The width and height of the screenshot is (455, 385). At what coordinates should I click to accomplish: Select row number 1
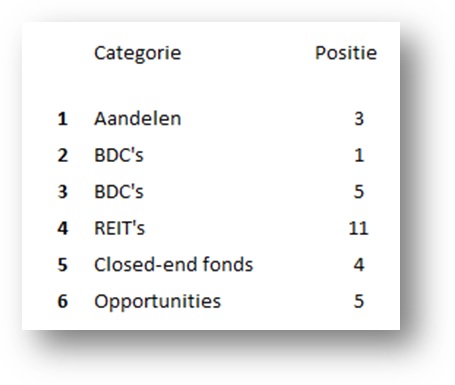click(63, 119)
